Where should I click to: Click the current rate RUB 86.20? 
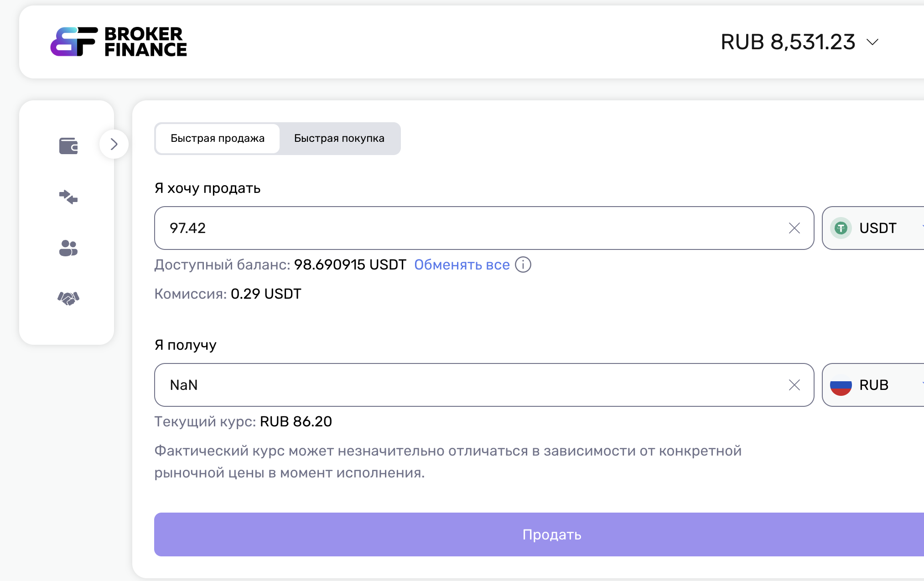click(x=296, y=421)
